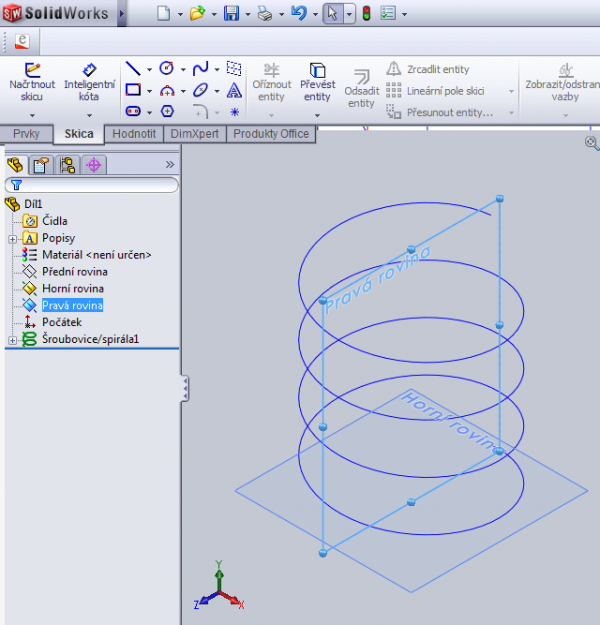Click the Načrtnout skicu sketch tool
The height and width of the screenshot is (625, 600).
(32, 82)
